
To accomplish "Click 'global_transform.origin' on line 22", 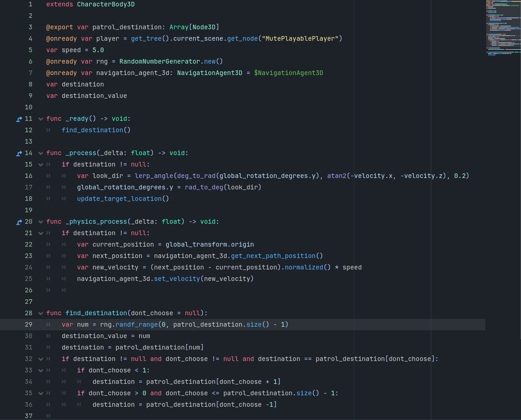I will [x=210, y=245].
